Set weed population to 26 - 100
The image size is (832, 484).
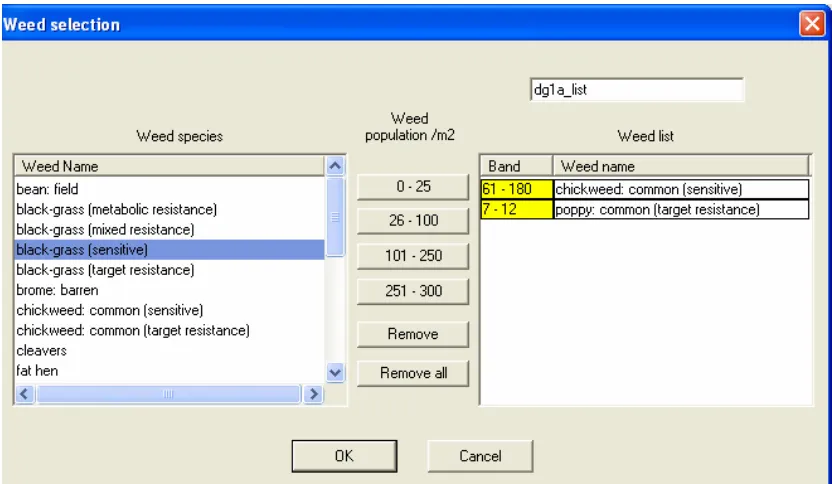413,221
